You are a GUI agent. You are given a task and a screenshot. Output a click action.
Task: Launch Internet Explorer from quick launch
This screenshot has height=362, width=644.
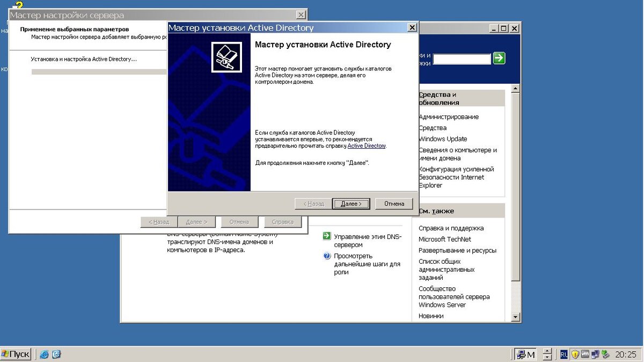pyautogui.click(x=44, y=354)
